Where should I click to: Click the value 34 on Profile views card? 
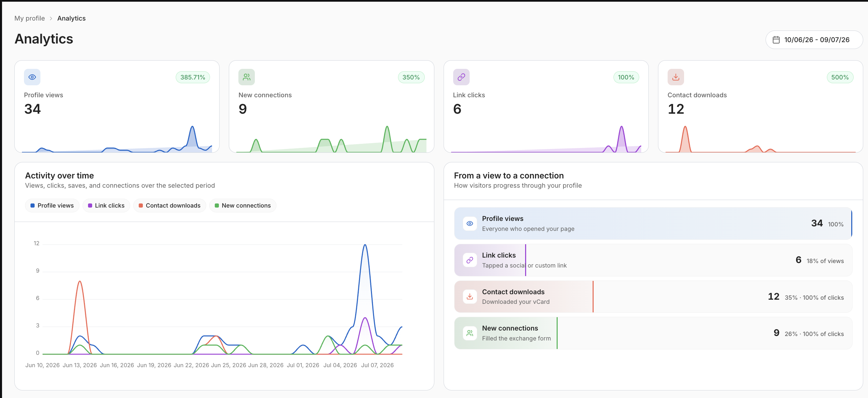(x=33, y=109)
